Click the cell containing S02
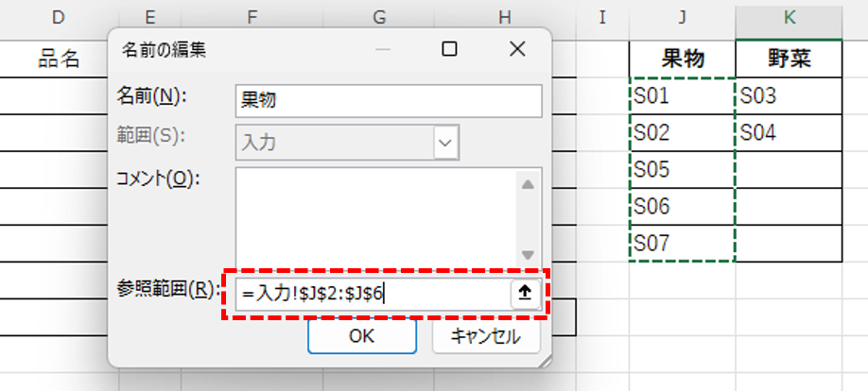Viewport: 868px width, 391px height. coord(683,133)
